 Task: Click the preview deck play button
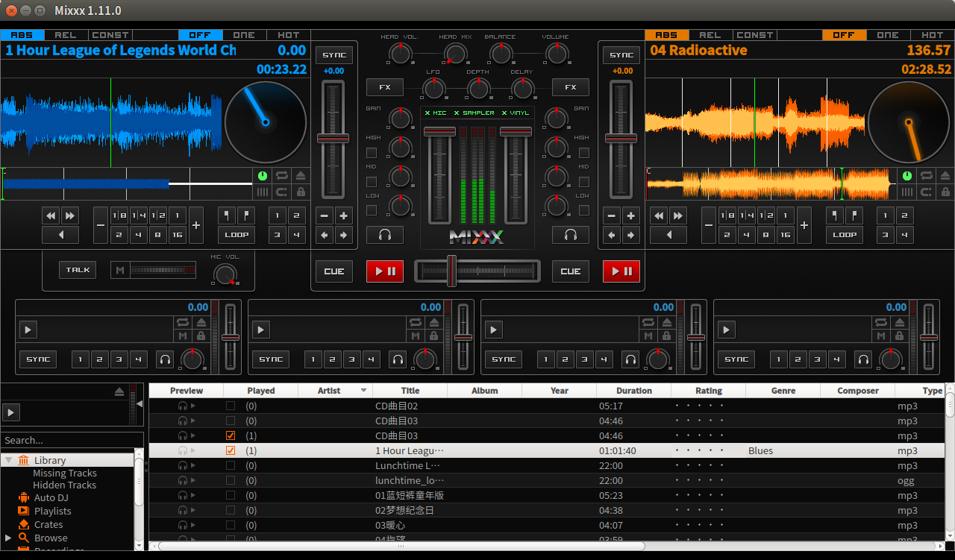[x=11, y=412]
